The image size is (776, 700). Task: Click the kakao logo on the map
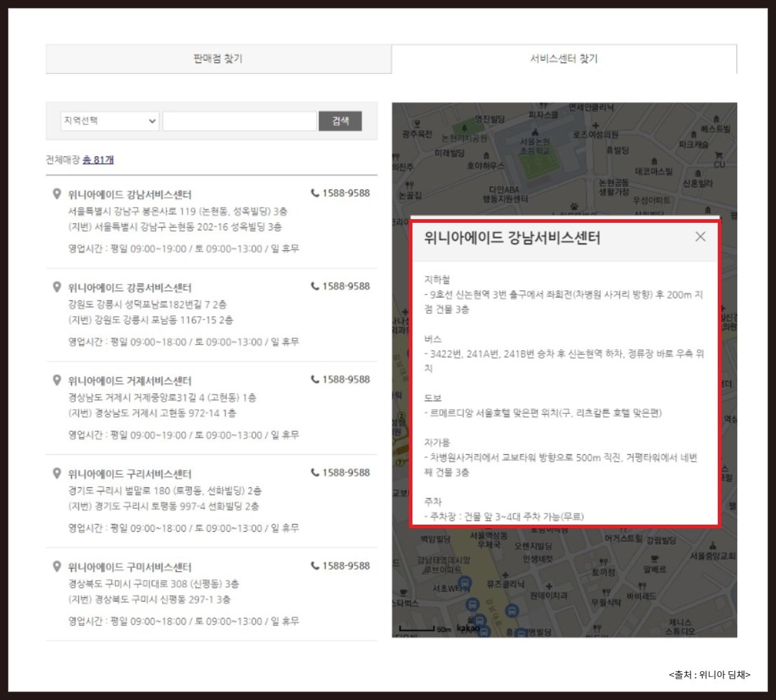(468, 627)
